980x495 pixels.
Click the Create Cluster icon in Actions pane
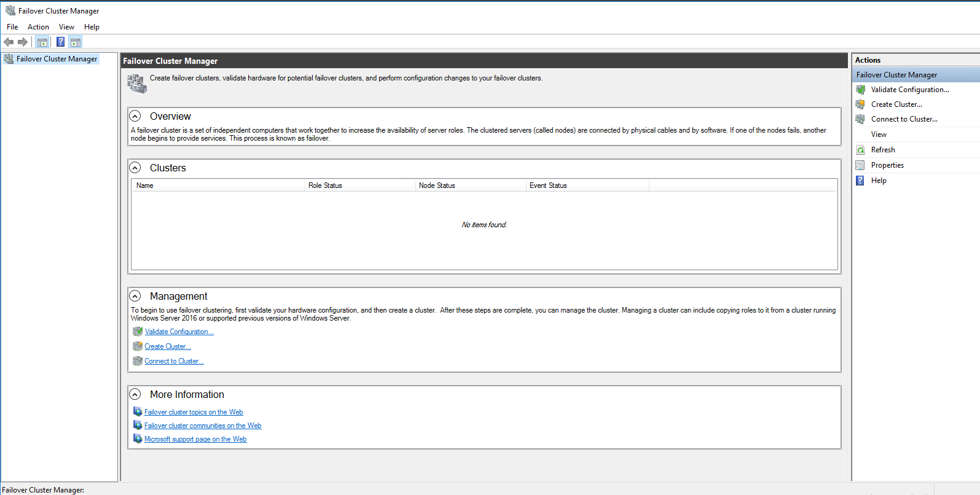pos(860,104)
